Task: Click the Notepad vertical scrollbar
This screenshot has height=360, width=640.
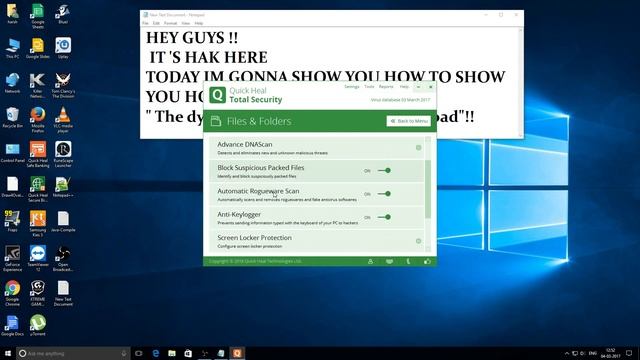Action: coord(521,82)
